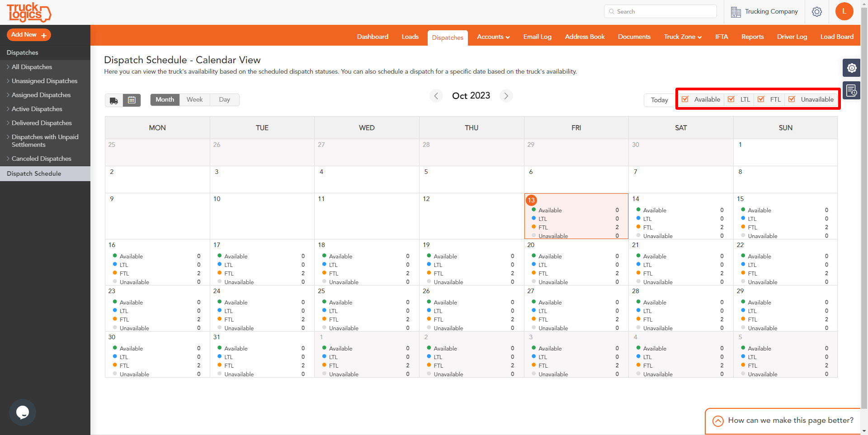Open the document history icon on right edge
868x435 pixels.
852,90
